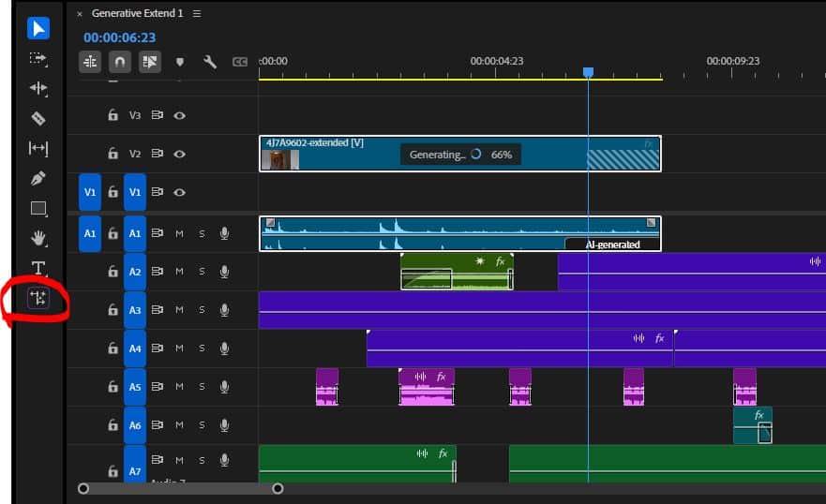This screenshot has width=826, height=504.
Task: Mute audio track A7
Action: pyautogui.click(x=180, y=460)
